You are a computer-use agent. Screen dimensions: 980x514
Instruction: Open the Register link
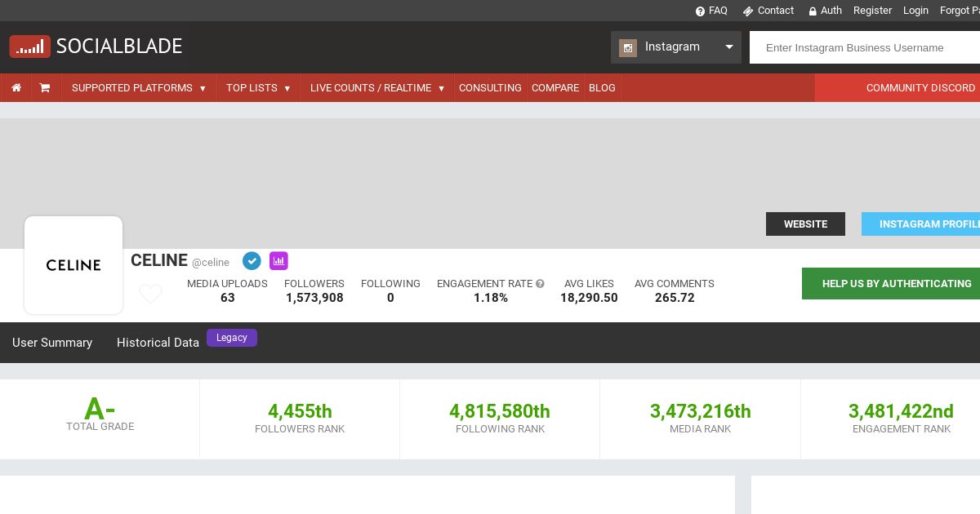click(872, 11)
